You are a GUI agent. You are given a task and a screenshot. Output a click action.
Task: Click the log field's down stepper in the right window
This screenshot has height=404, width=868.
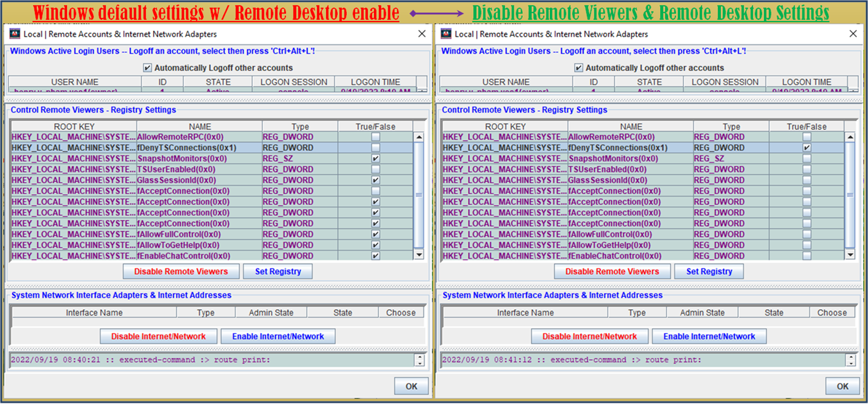pyautogui.click(x=850, y=363)
